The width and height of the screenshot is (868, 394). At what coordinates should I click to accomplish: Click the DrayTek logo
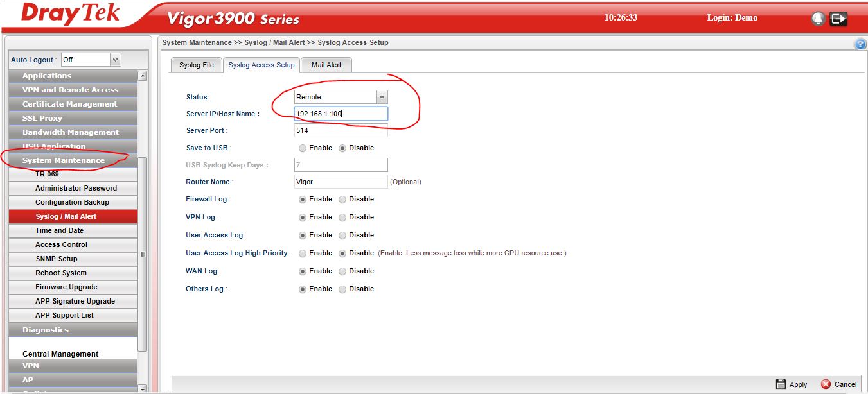click(71, 15)
